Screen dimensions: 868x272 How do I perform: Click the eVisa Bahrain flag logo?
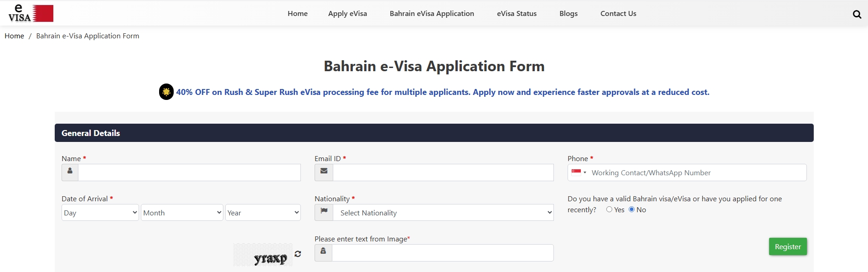(31, 14)
